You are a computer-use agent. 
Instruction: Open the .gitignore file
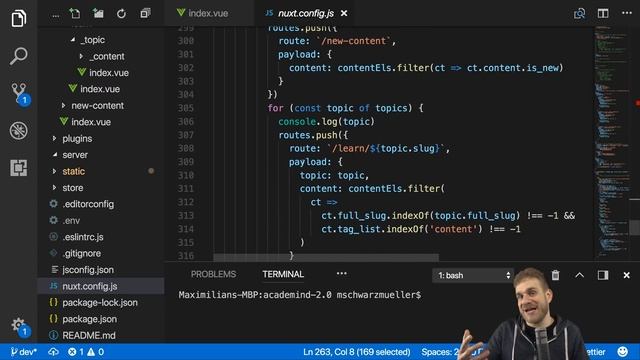click(x=81, y=253)
